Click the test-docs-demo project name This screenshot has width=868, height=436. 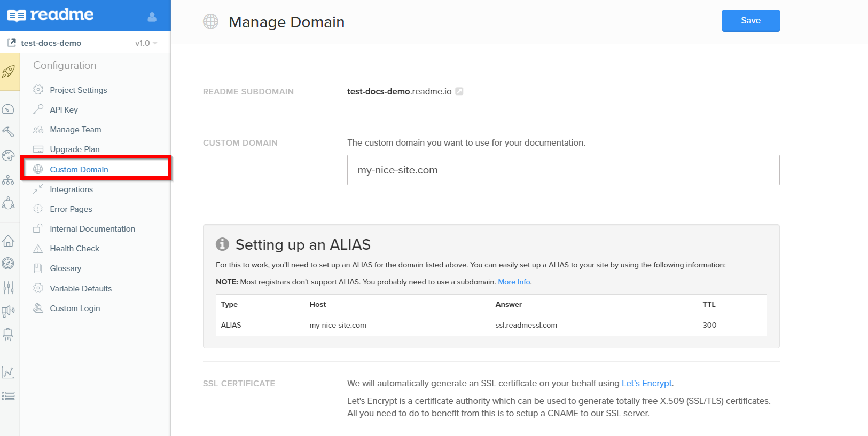pos(51,43)
